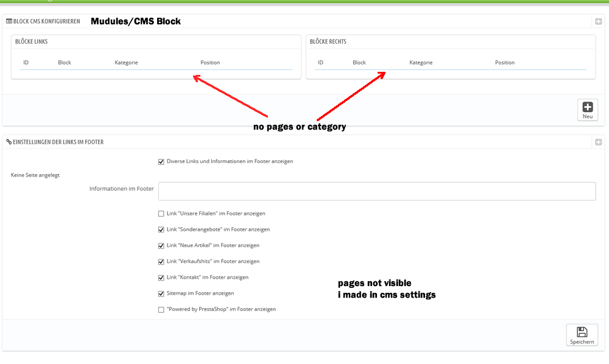The width and height of the screenshot is (609, 364).
Task: Toggle Diverse Links und Informationen im Footer
Action: 161,162
